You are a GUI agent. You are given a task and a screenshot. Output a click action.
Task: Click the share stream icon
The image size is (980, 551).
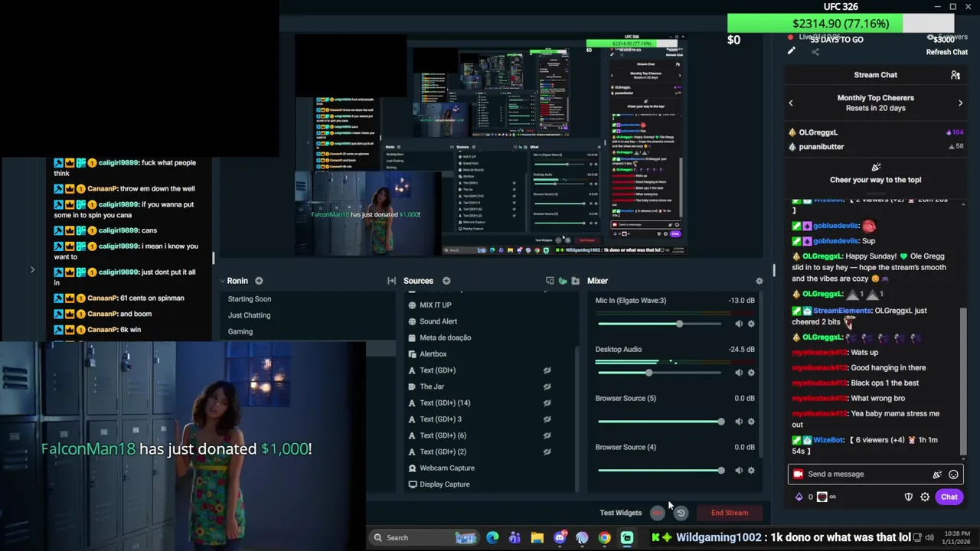click(x=815, y=52)
